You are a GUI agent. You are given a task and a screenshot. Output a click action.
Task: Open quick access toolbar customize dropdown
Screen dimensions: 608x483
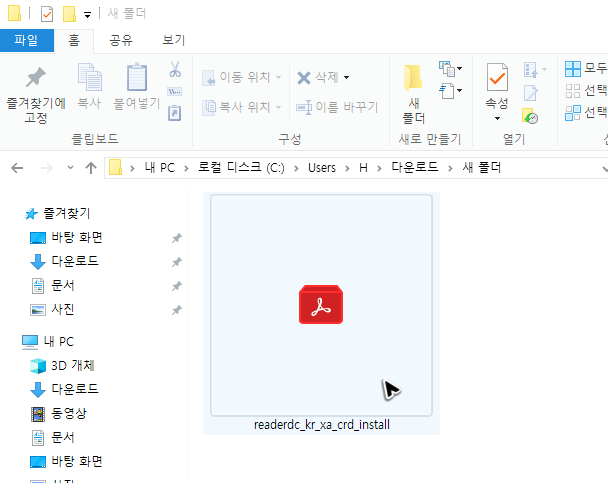pyautogui.click(x=88, y=15)
